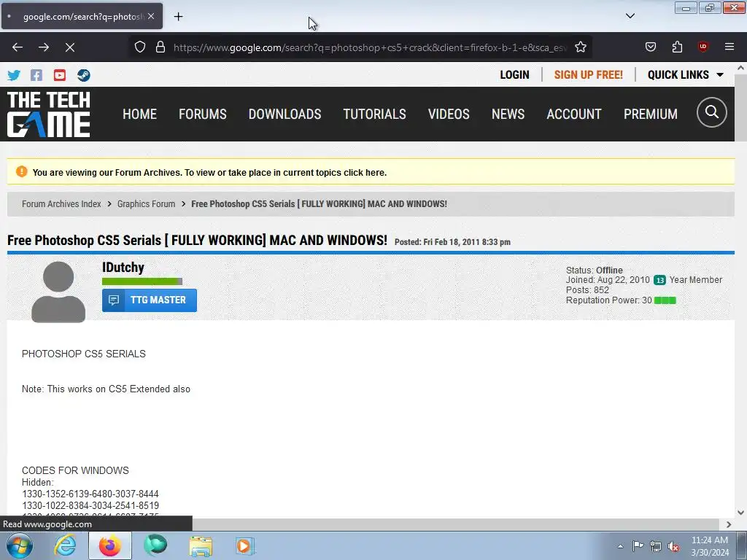Go to Graphics Forum breadcrumb
The height and width of the screenshot is (560, 747).
pyautogui.click(x=146, y=204)
